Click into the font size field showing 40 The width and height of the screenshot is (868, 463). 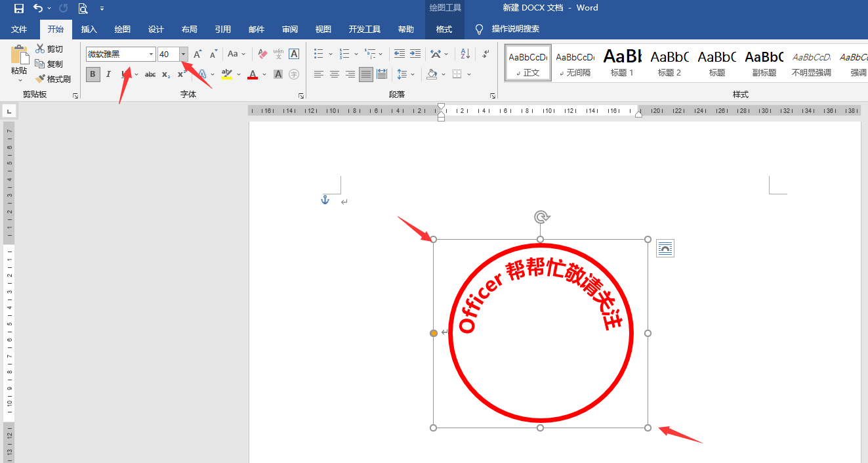pyautogui.click(x=169, y=54)
